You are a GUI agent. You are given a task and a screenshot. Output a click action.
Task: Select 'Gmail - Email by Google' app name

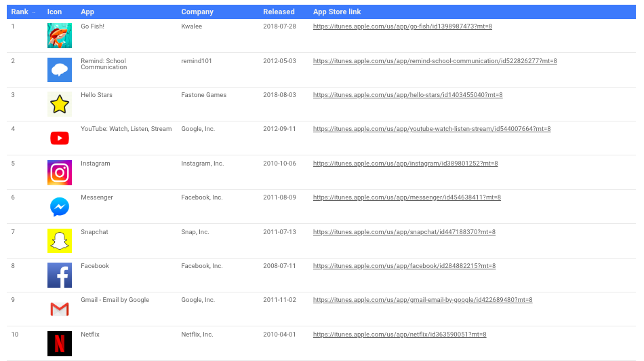[x=115, y=300]
